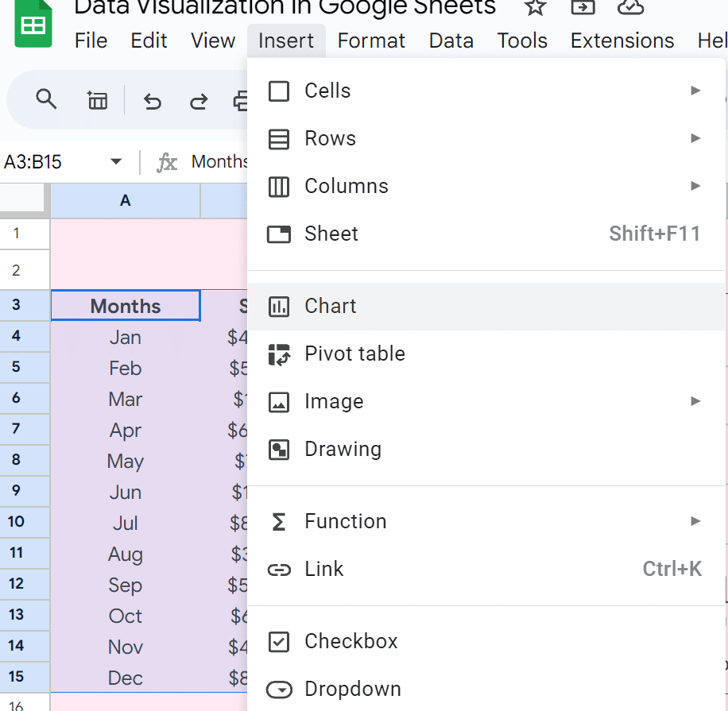Viewport: 728px width, 711px height.
Task: Click the Nov cell
Action: pos(126,647)
